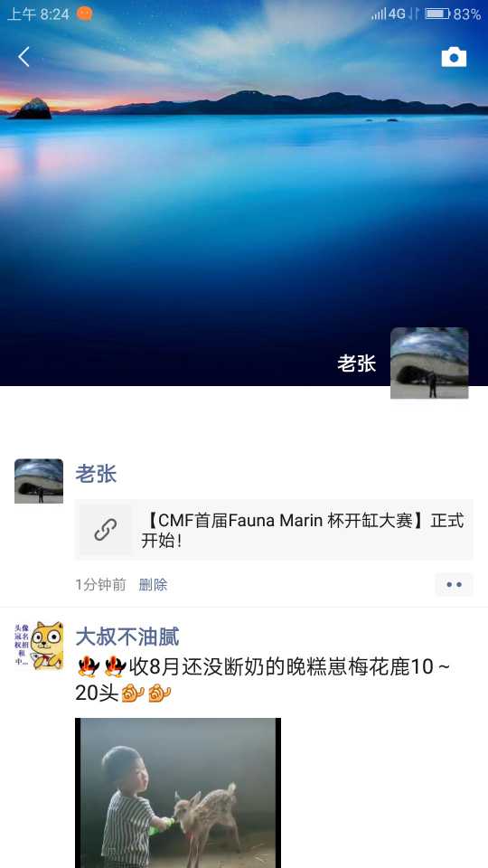This screenshot has height=868, width=488.
Task: Open 大叔不油腻 cartoon cat avatar
Action: pos(39,645)
